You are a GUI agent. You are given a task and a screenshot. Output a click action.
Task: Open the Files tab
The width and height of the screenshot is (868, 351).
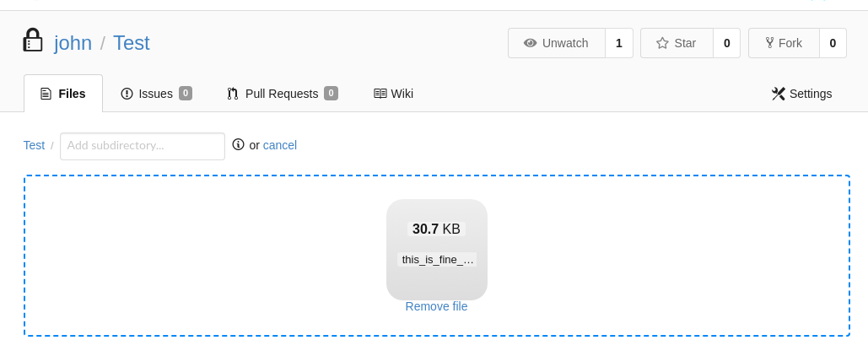tap(63, 94)
